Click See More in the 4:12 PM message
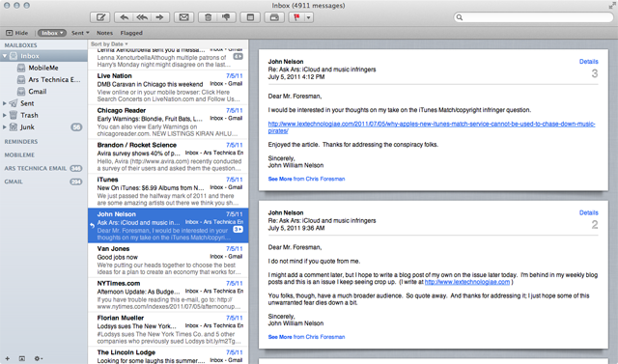 pos(280,179)
